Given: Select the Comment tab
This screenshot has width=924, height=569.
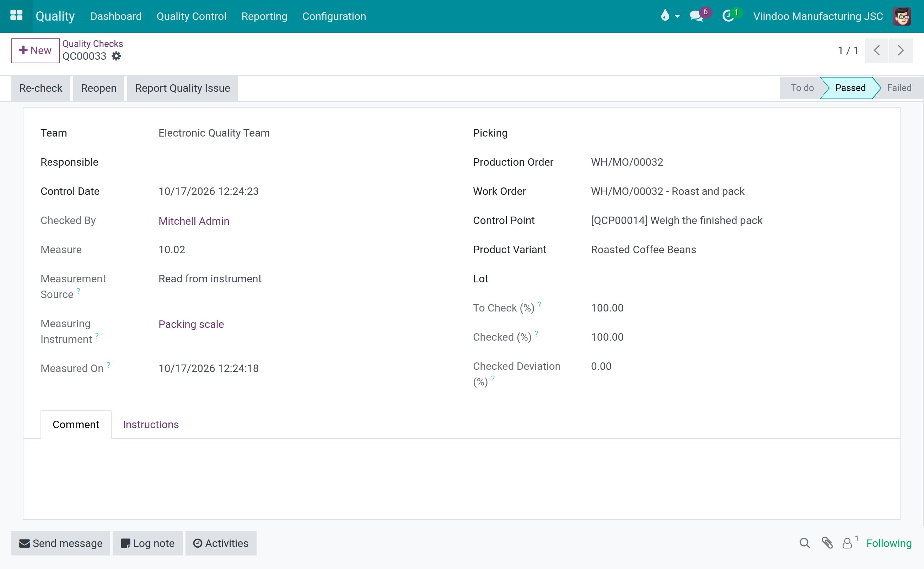Looking at the screenshot, I should pyautogui.click(x=76, y=425).
